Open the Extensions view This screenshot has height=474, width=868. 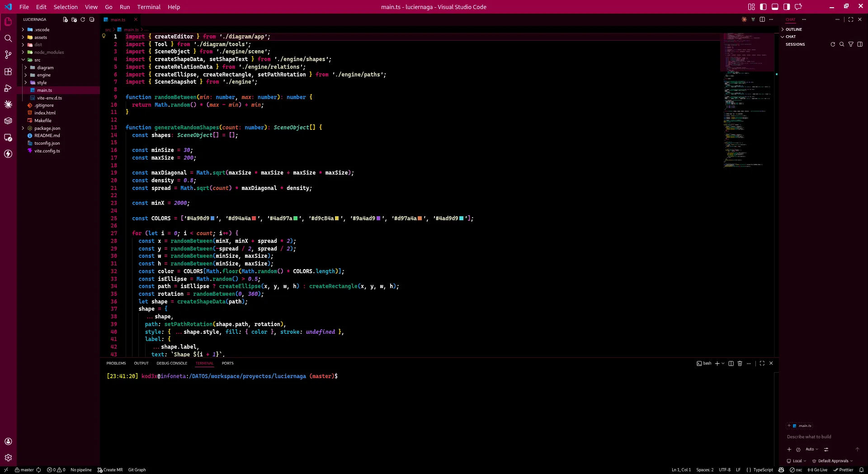tap(8, 71)
